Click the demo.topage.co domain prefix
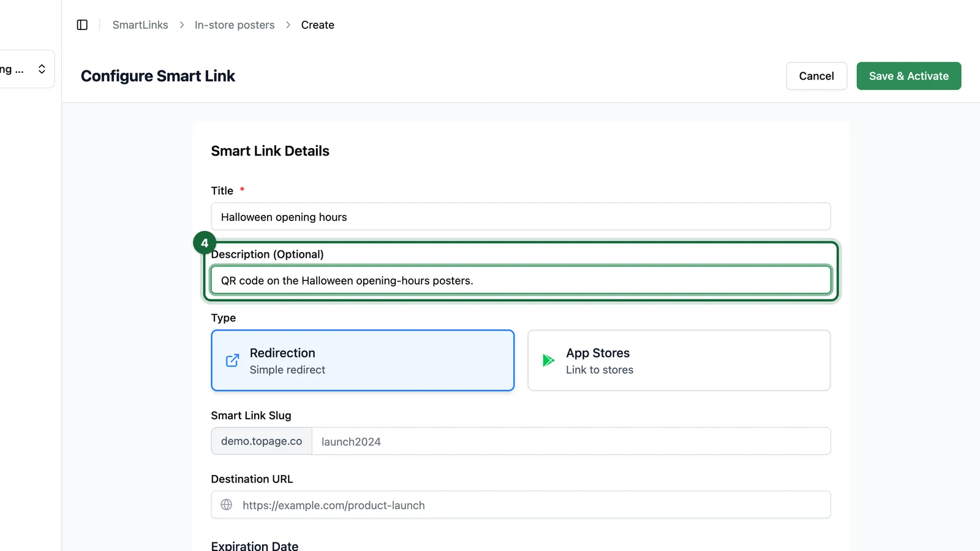The image size is (980, 551). click(262, 441)
